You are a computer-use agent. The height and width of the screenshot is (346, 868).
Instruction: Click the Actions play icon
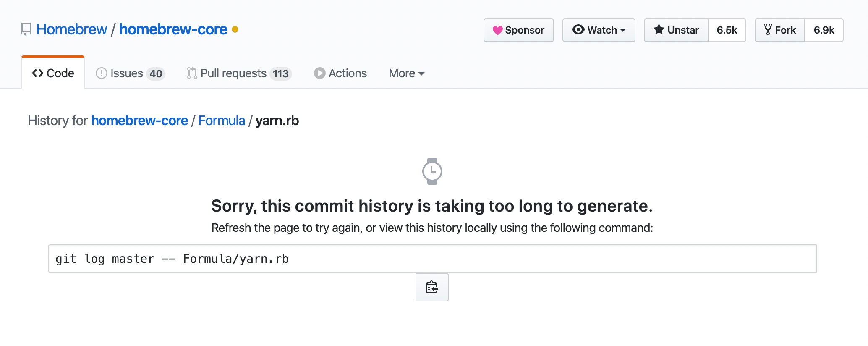point(319,73)
